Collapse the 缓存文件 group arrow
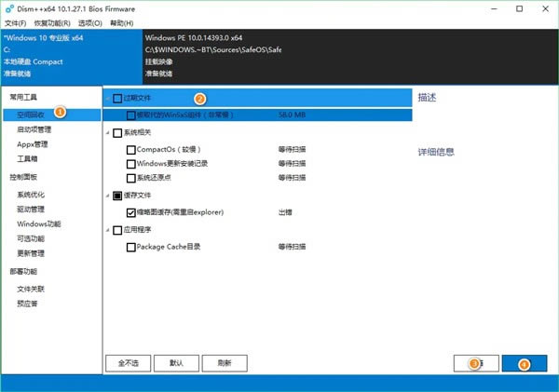The image size is (559, 392). pos(108,196)
